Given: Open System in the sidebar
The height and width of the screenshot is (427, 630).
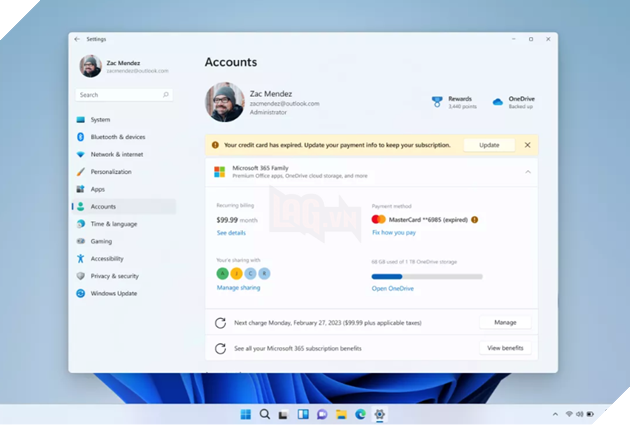Looking at the screenshot, I should point(124,120).
